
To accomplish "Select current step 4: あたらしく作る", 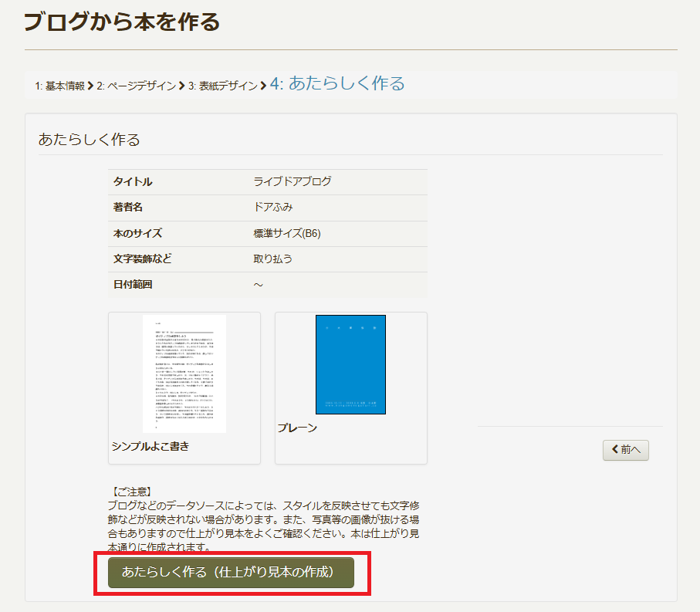I will tap(337, 83).
